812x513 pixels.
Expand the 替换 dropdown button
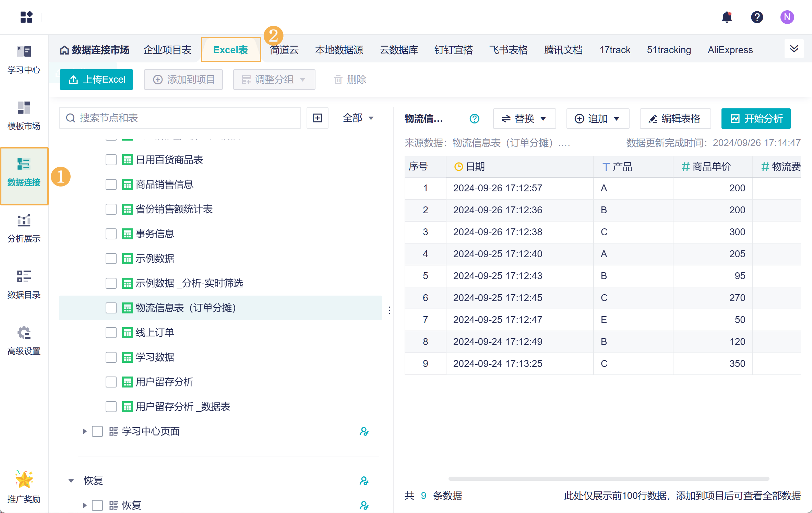pos(524,119)
